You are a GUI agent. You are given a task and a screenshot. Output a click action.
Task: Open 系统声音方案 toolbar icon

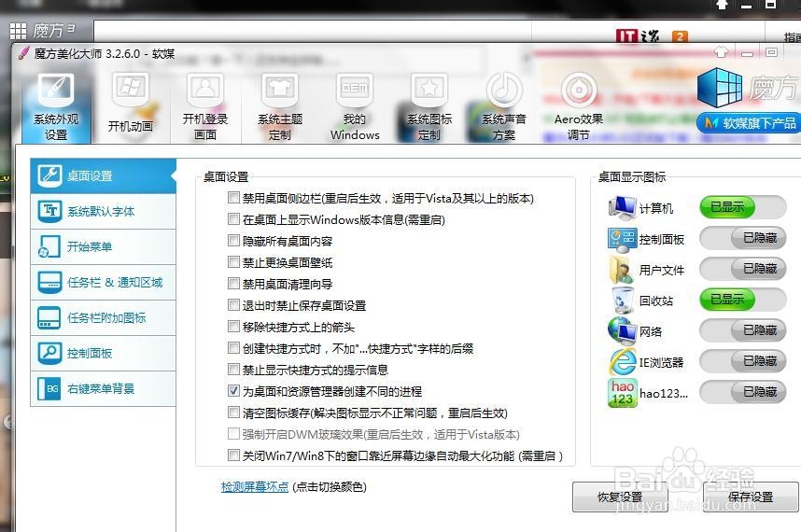504,106
